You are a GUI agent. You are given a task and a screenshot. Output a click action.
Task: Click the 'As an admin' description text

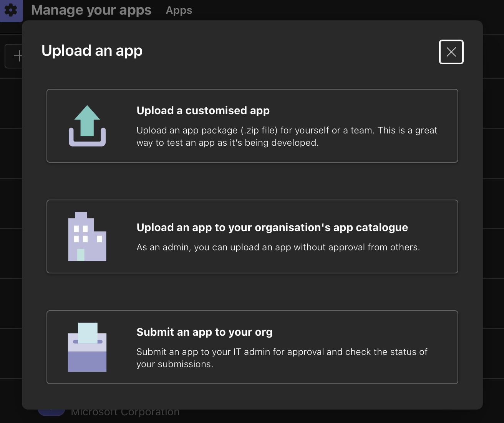278,247
